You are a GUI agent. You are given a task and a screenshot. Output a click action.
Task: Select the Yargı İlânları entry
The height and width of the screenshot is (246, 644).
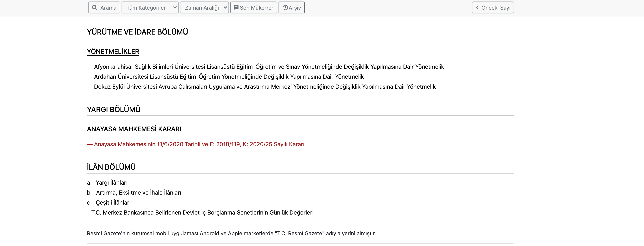click(x=107, y=182)
